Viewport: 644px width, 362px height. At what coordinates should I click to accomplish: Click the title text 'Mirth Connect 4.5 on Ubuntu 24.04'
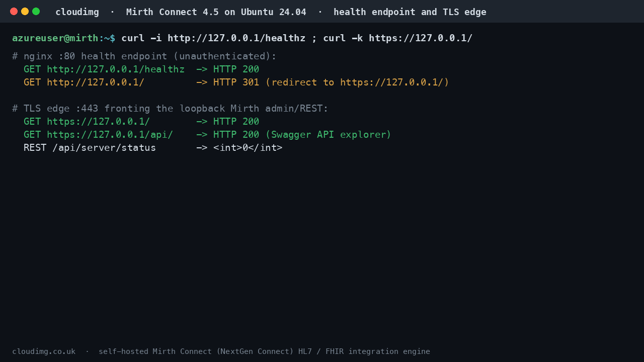coord(216,12)
